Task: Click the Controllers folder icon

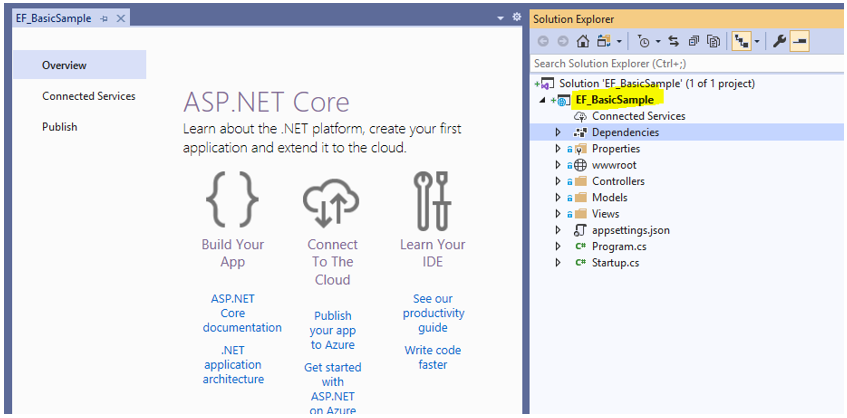Action: click(580, 181)
